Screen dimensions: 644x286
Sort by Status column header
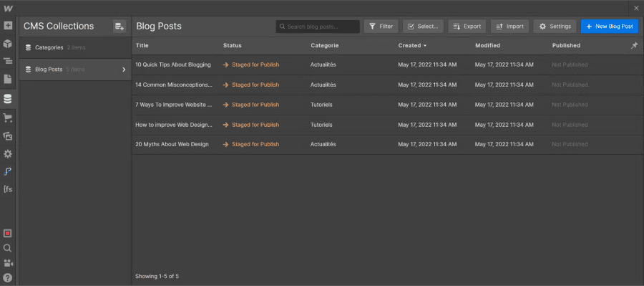pyautogui.click(x=233, y=46)
